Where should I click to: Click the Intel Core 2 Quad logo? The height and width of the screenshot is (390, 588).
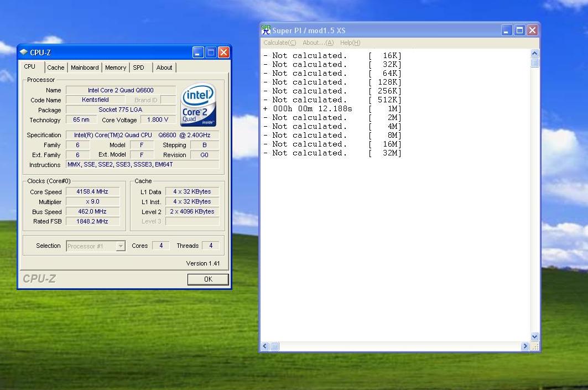(x=199, y=105)
